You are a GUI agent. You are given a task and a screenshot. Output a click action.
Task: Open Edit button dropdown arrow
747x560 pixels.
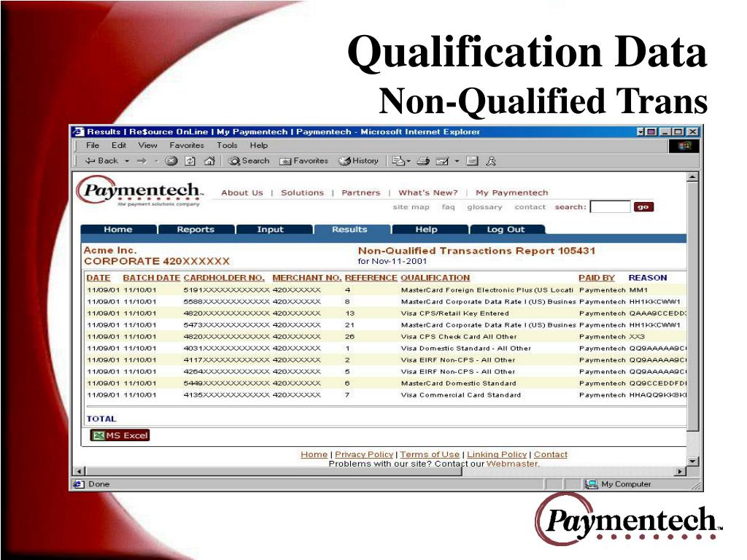(457, 161)
